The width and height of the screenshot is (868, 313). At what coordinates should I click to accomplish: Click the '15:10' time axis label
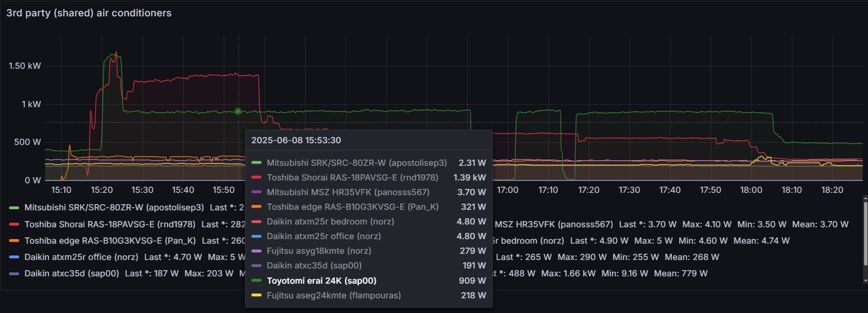(61, 191)
